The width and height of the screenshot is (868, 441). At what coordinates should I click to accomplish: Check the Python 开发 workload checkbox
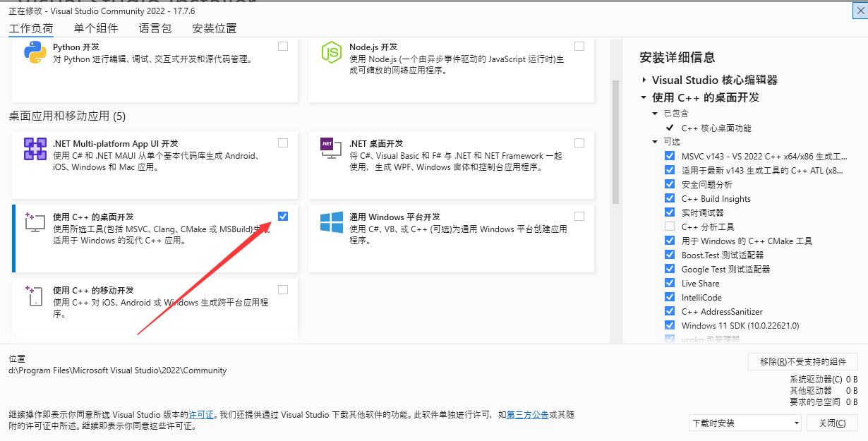283,47
